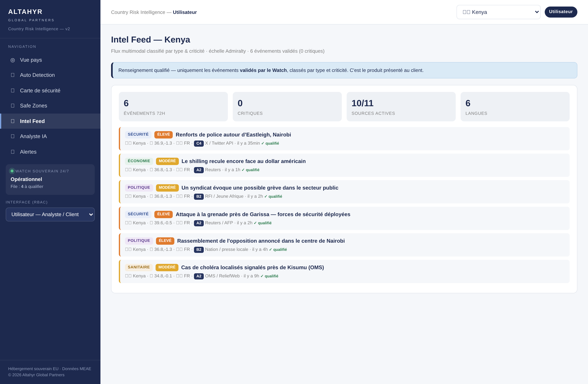588x384 pixels.
Task: Click B2 badge next to Nation / presse locale
Action: click(199, 250)
